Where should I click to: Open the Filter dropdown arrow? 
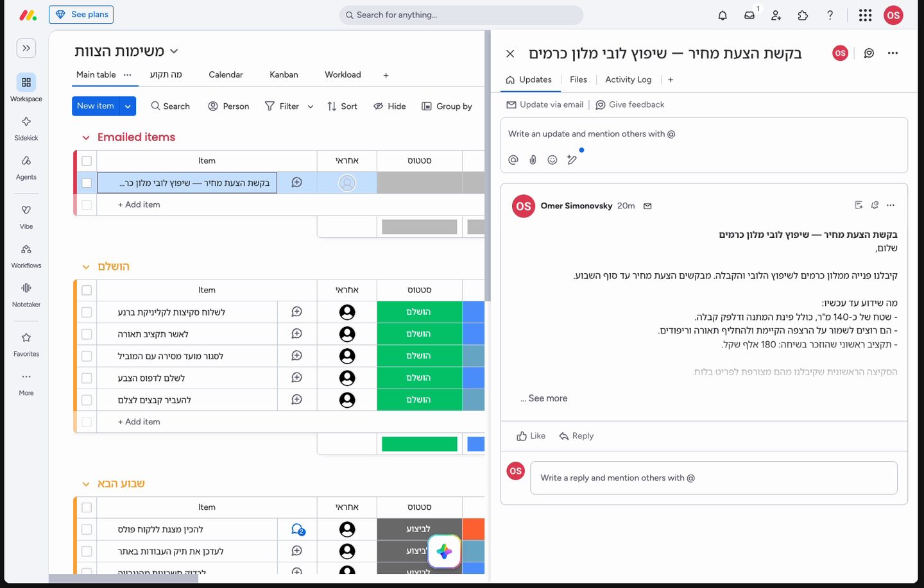click(x=311, y=106)
